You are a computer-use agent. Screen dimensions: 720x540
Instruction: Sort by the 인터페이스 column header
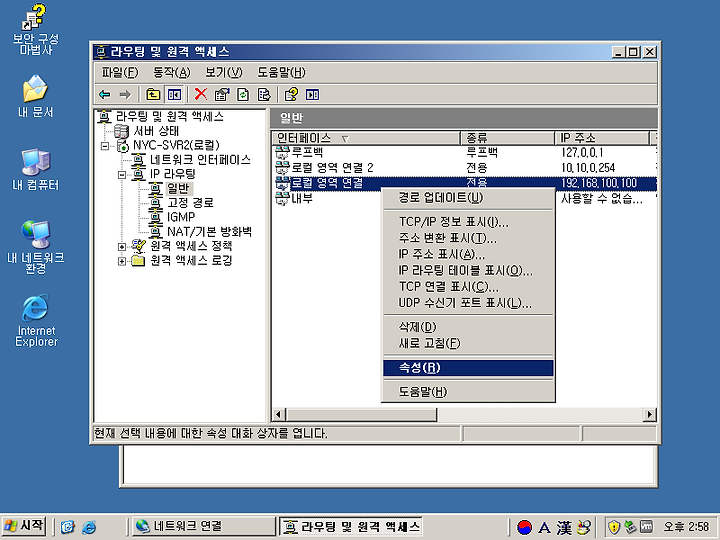(366, 138)
